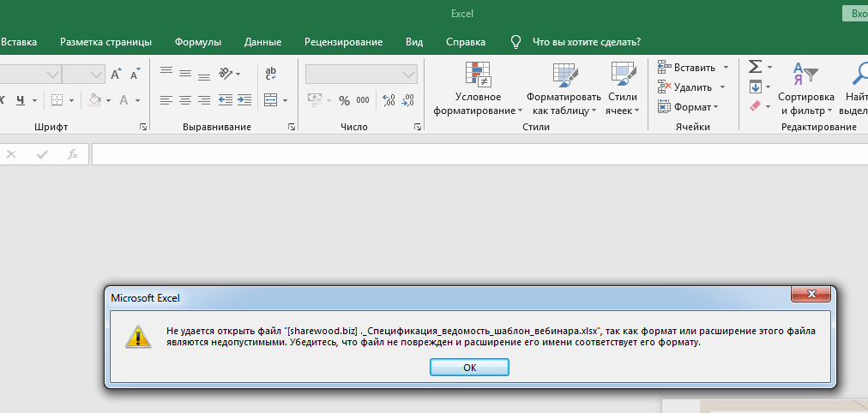
Task: Click the lightbulb Tell Me icon
Action: 515,42
